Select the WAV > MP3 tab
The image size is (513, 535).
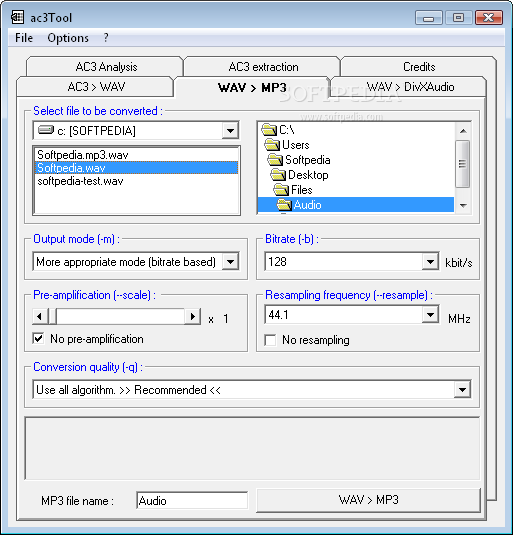[x=252, y=87]
